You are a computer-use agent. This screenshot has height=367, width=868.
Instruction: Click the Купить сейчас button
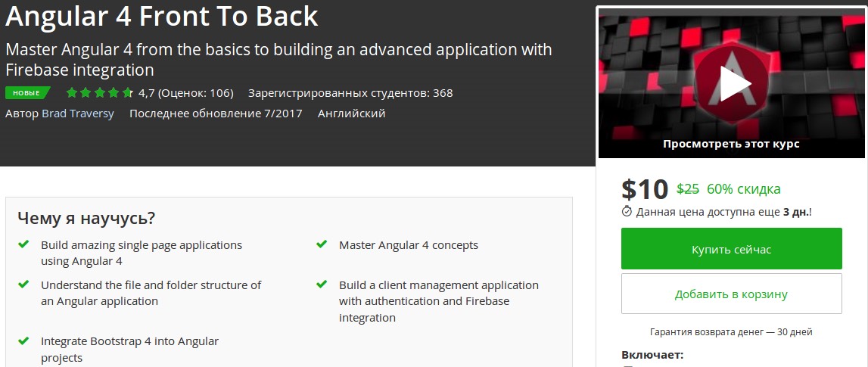coord(731,249)
